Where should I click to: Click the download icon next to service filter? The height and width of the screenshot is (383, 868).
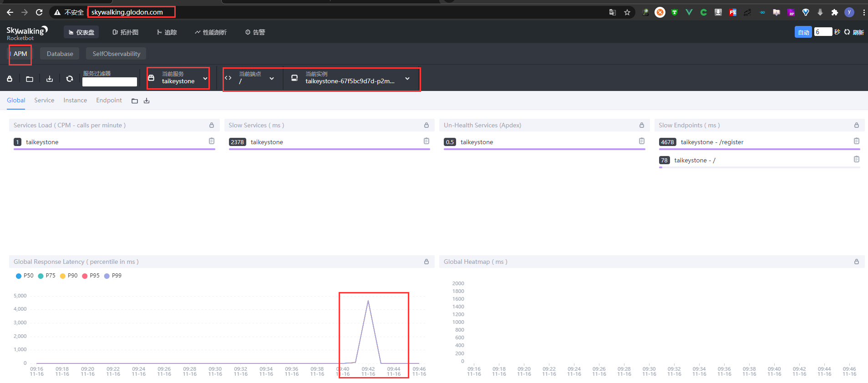click(x=50, y=79)
